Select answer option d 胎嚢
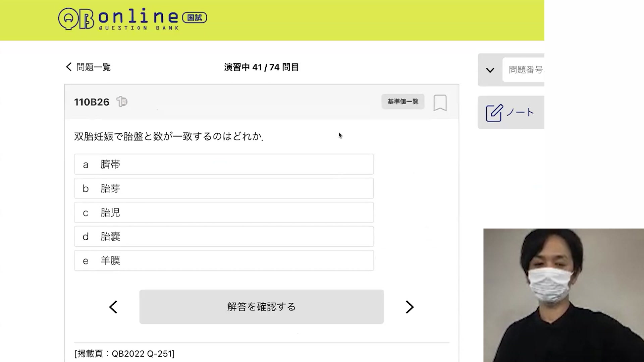The image size is (644, 362). 224,237
